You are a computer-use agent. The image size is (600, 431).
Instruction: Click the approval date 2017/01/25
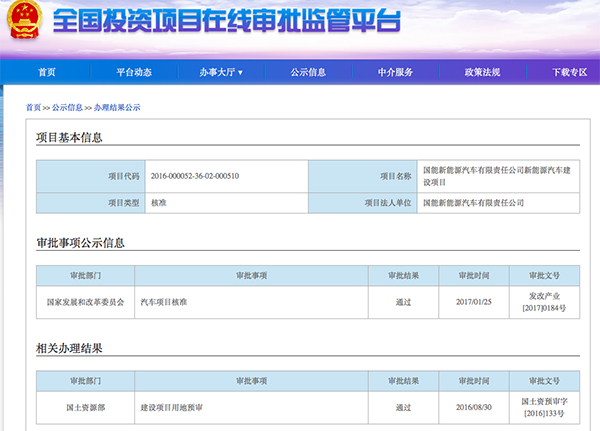pyautogui.click(x=475, y=301)
